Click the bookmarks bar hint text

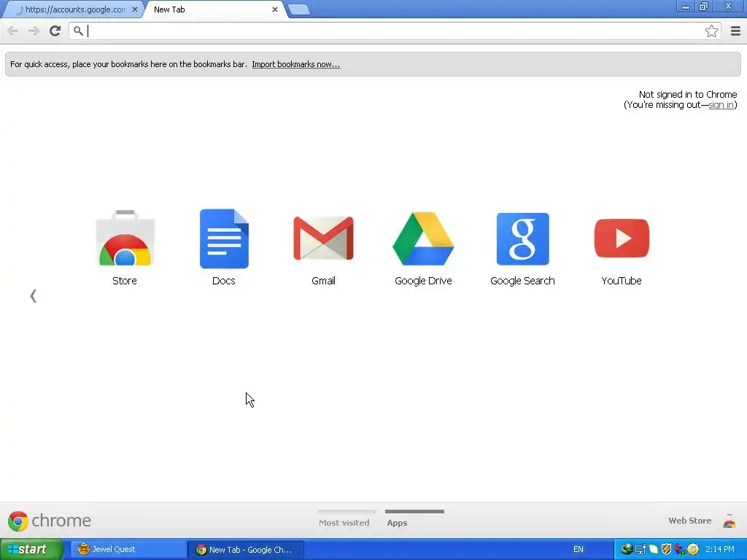(128, 64)
